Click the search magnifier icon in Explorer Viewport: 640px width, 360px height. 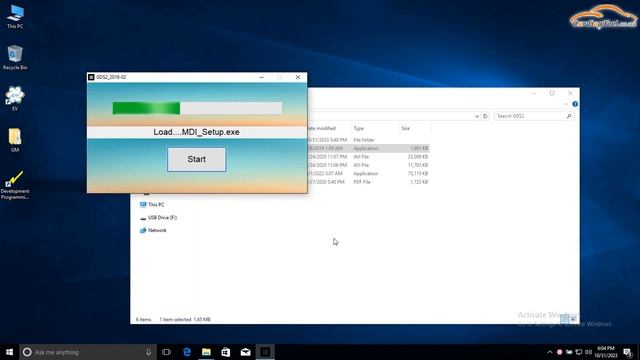569,116
